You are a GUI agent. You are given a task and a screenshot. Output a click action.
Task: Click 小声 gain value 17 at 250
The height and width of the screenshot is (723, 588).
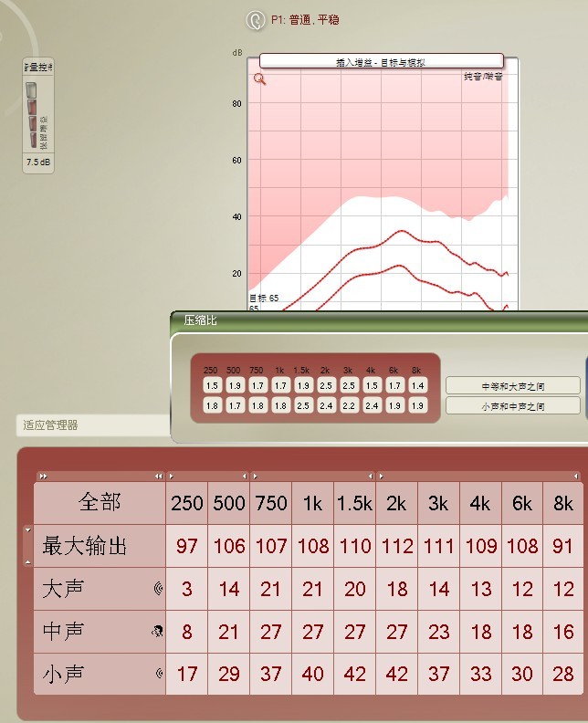(187, 674)
